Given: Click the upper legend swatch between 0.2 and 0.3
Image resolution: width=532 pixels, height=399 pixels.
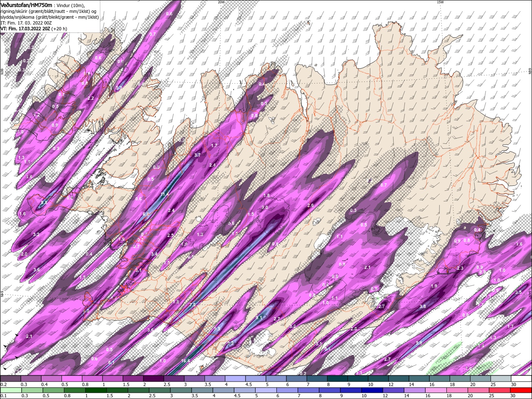Looking at the screenshot, I should click(11, 379).
